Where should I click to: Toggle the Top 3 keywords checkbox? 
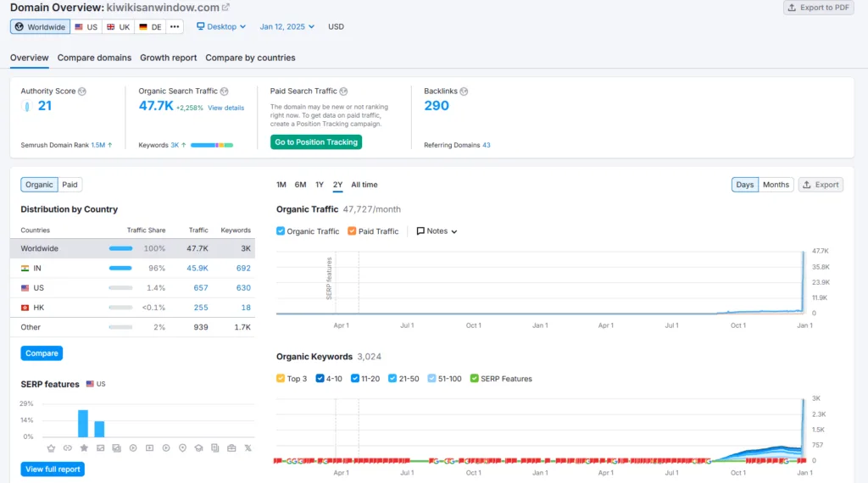pos(281,379)
